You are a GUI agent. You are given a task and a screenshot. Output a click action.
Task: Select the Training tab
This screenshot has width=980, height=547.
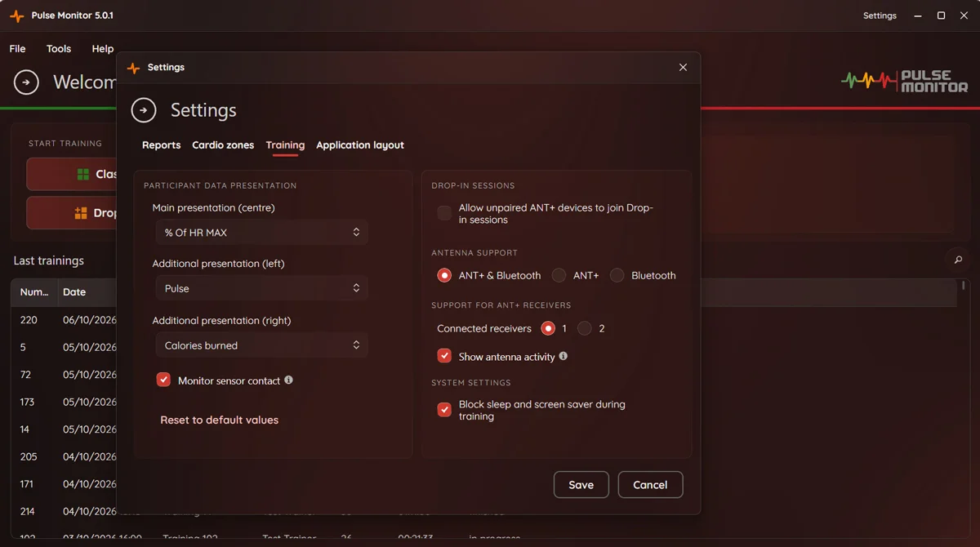pos(285,145)
